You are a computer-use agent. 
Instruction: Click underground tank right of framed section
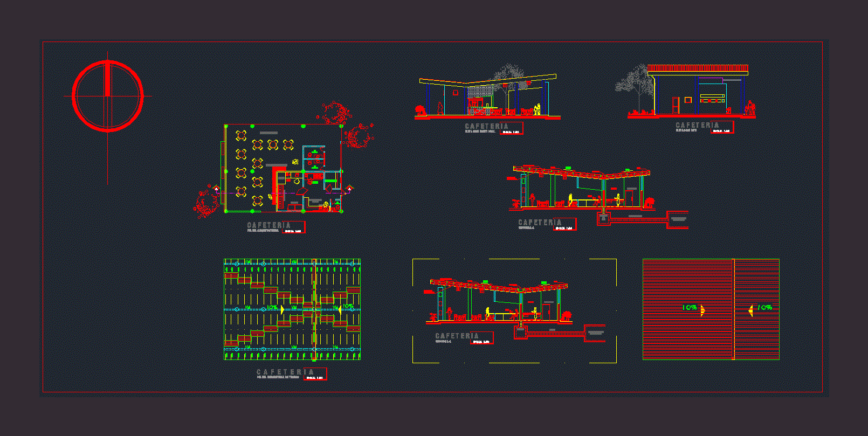click(595, 333)
